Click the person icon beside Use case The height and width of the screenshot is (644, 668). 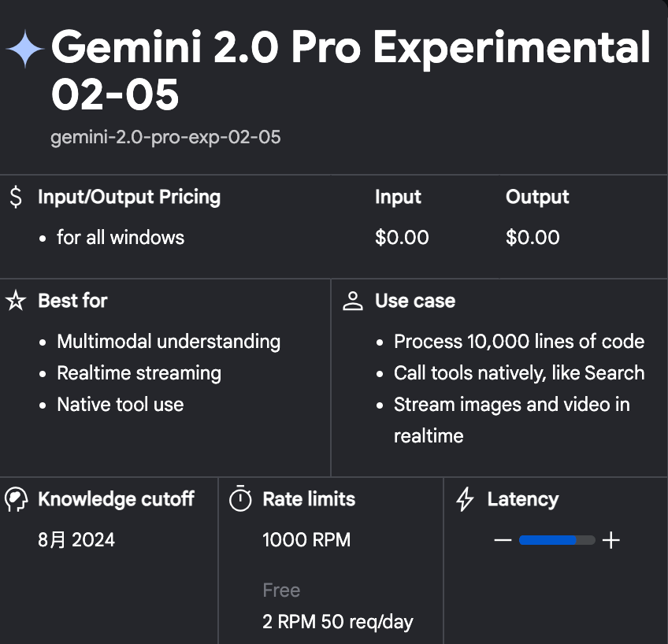coord(353,300)
